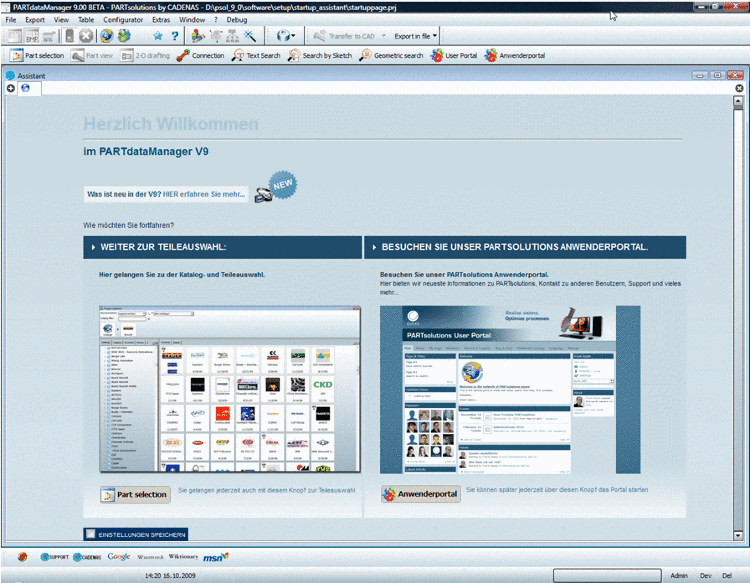
Task: Click the 'HIER erfahren Sie mehr...' link
Action: [x=204, y=194]
